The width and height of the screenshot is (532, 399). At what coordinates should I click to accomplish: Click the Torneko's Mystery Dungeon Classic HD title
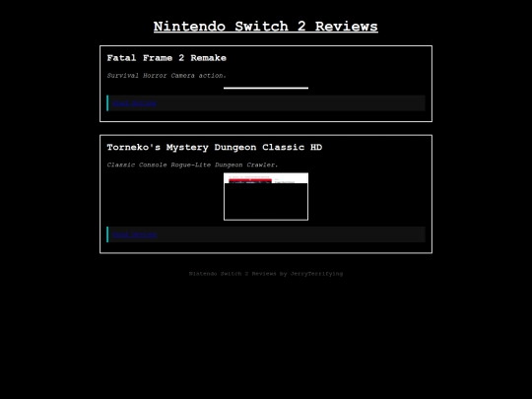[x=215, y=147]
